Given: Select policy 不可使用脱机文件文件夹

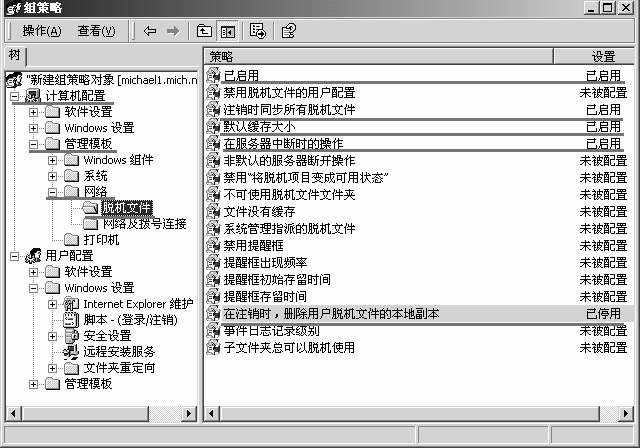Looking at the screenshot, I should (x=289, y=195).
